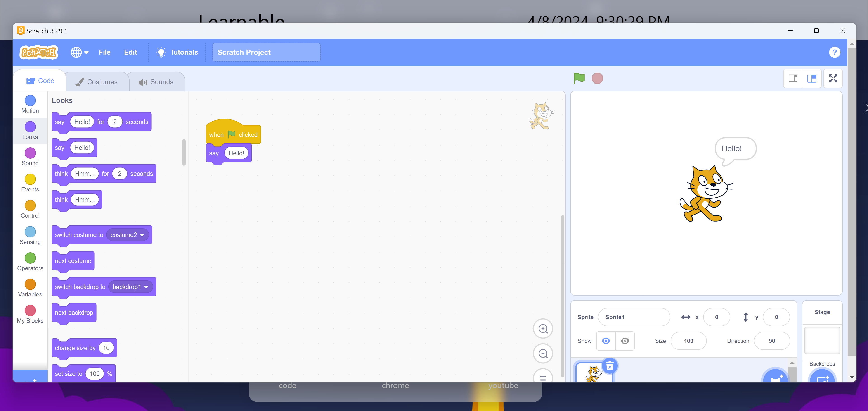The image size is (868, 411).
Task: Select the Operators green category circle
Action: [x=30, y=258]
